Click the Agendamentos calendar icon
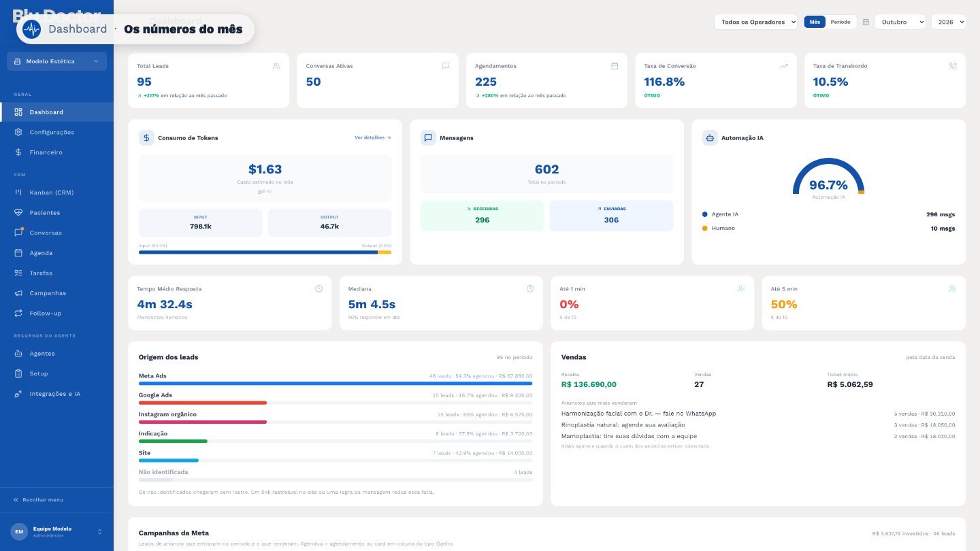 click(615, 66)
